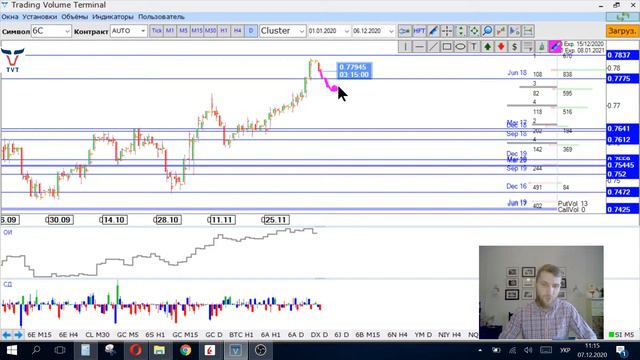640x360 pixels.
Task: Enable the crosshair cursor tool
Action: click(x=447, y=31)
